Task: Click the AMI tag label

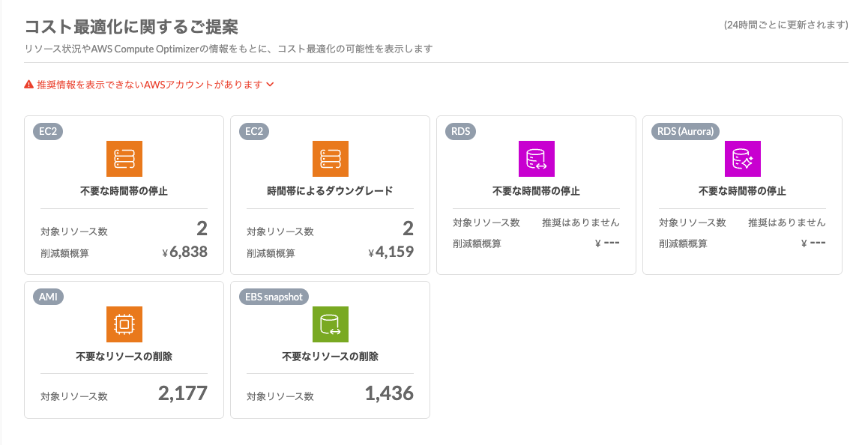Action: tap(48, 297)
